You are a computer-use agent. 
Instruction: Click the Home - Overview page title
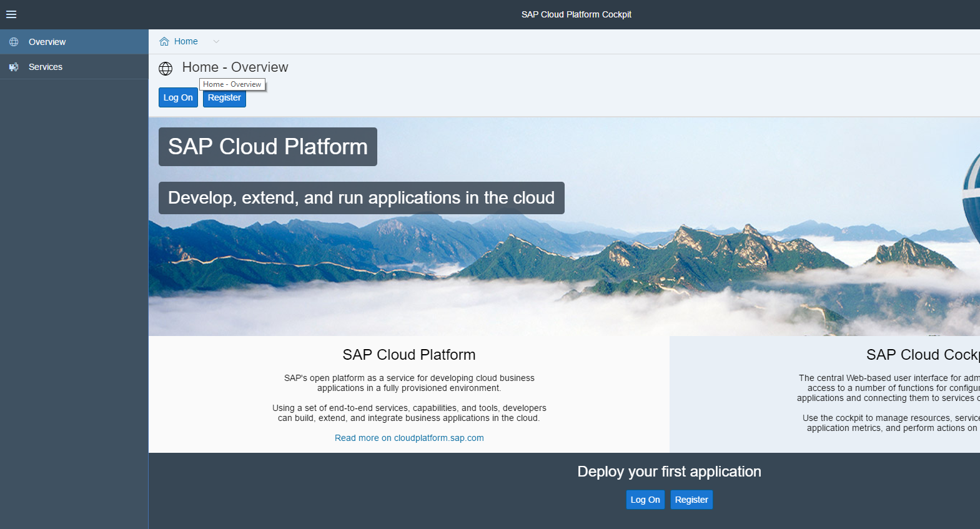[x=235, y=67]
